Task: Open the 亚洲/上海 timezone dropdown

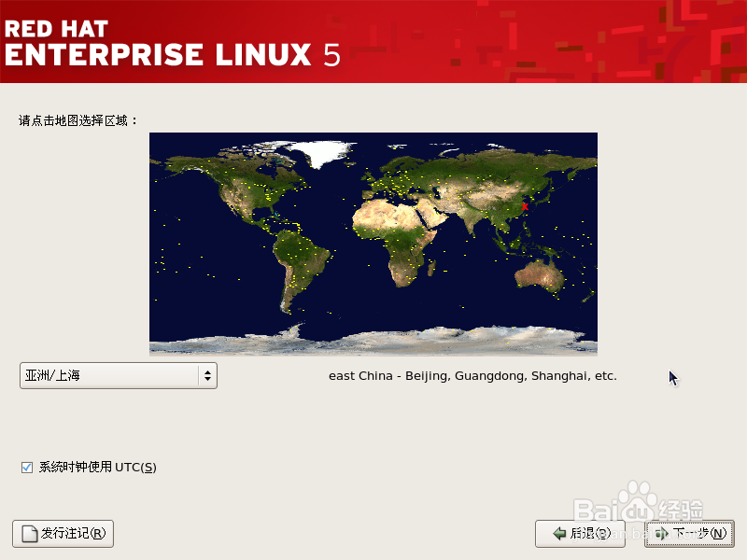Action: (x=118, y=375)
